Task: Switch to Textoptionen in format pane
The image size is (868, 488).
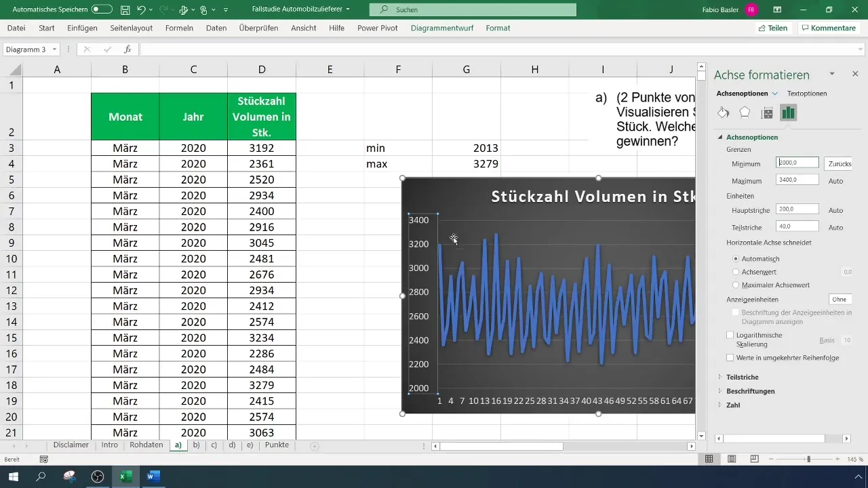Action: click(x=807, y=94)
